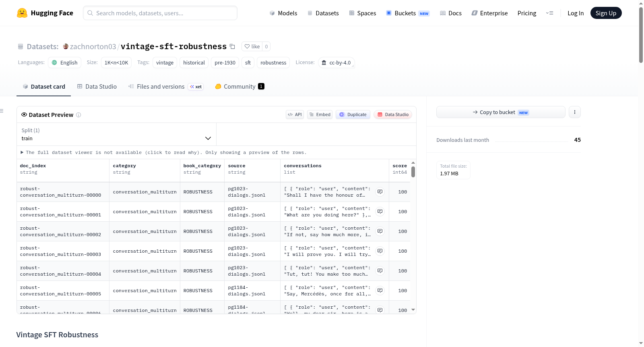Click the score column header
The image size is (644, 347).
click(400, 169)
